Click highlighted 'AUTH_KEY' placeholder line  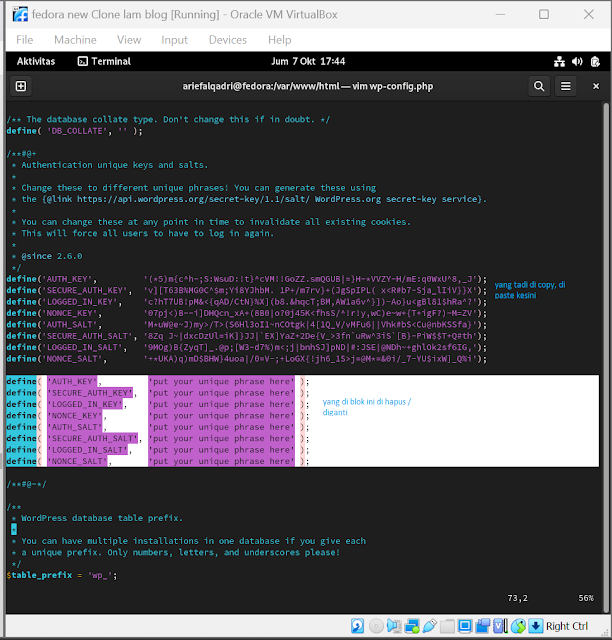pos(158,382)
